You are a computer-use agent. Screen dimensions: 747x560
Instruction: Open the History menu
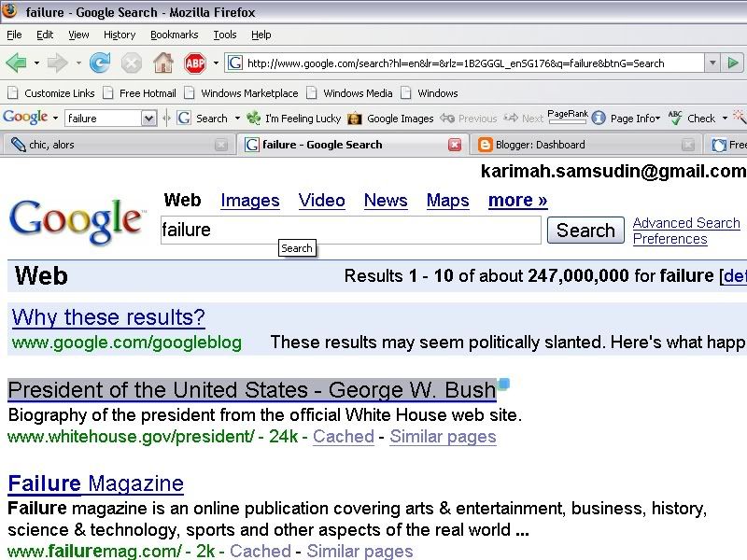pos(120,35)
